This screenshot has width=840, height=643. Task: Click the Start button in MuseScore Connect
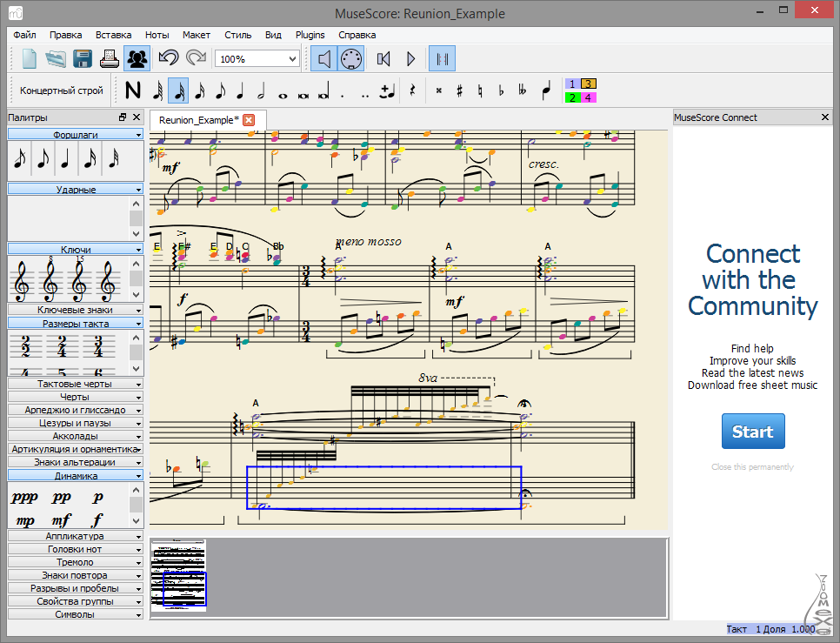click(753, 432)
